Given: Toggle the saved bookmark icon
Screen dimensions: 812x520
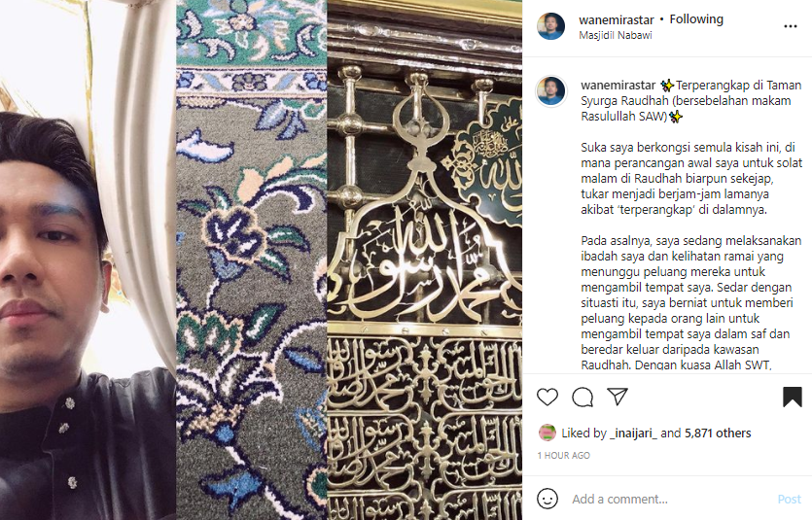Looking at the screenshot, I should click(792, 397).
